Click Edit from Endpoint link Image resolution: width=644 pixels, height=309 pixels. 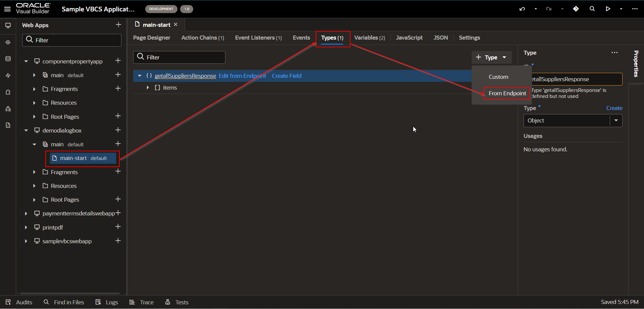[x=242, y=76]
